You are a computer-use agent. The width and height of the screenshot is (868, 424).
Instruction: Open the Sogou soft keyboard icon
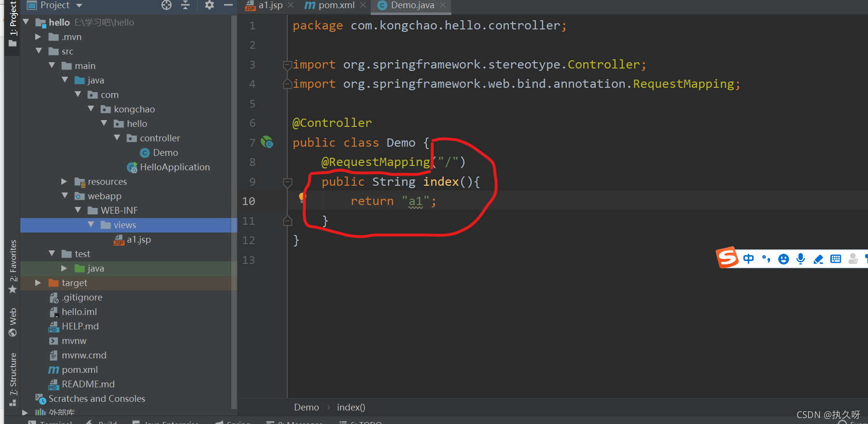[x=836, y=259]
